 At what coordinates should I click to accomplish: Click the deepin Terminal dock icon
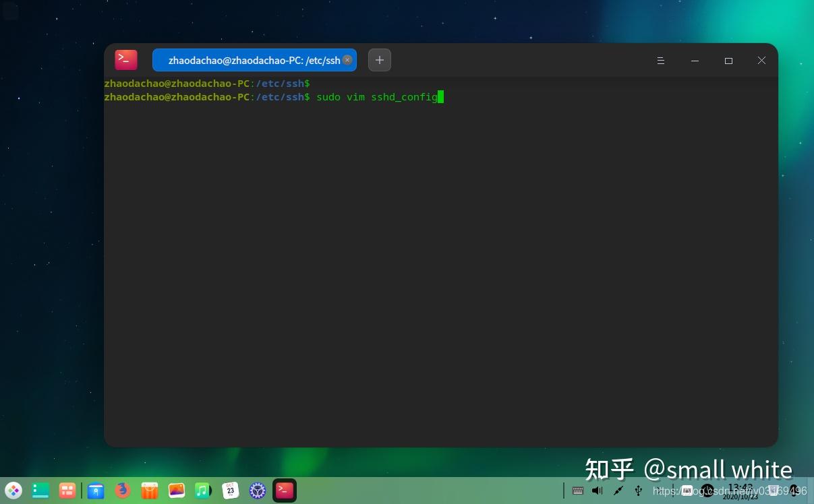(x=284, y=490)
